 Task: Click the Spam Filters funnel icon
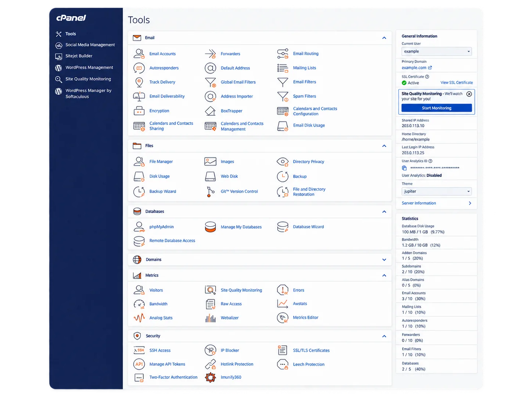(x=283, y=96)
